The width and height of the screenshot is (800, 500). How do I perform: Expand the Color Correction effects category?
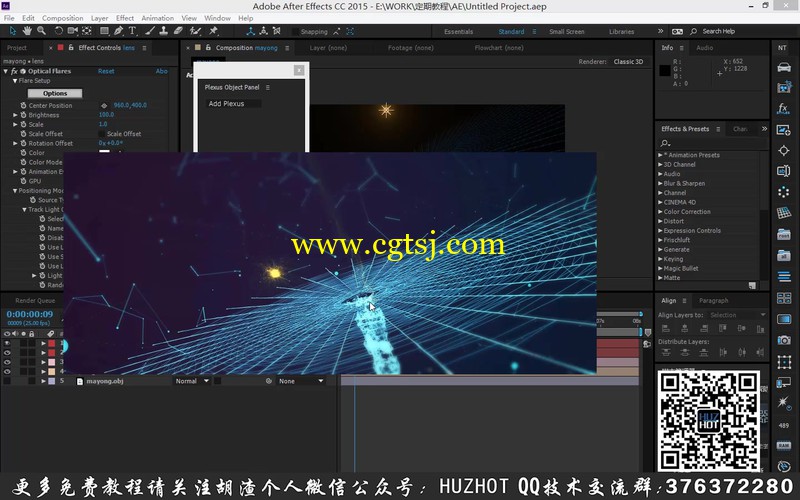click(660, 212)
